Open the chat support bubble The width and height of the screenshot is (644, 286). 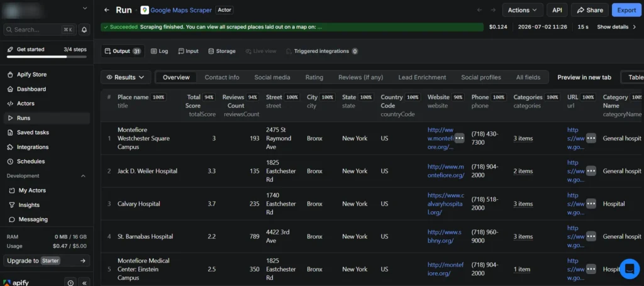click(x=629, y=269)
